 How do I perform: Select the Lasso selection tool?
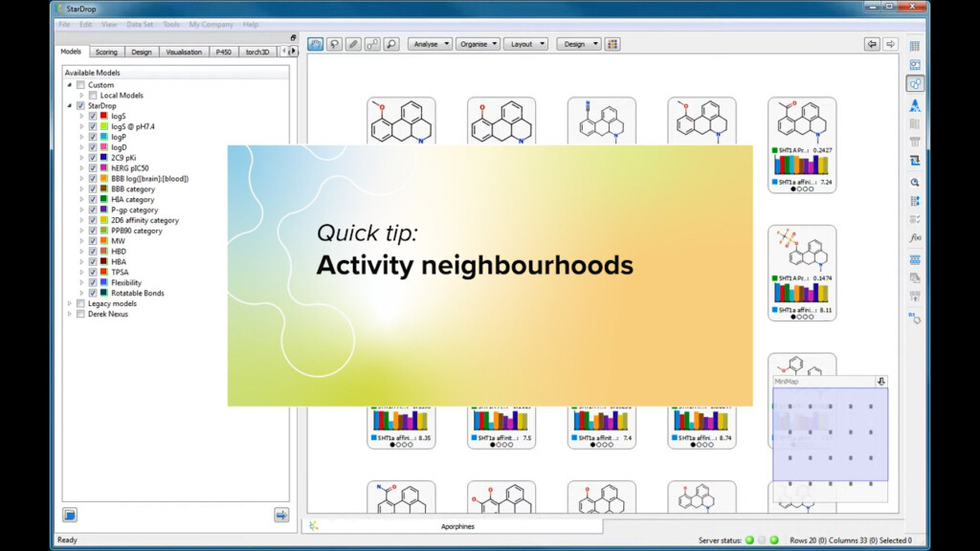coord(335,44)
